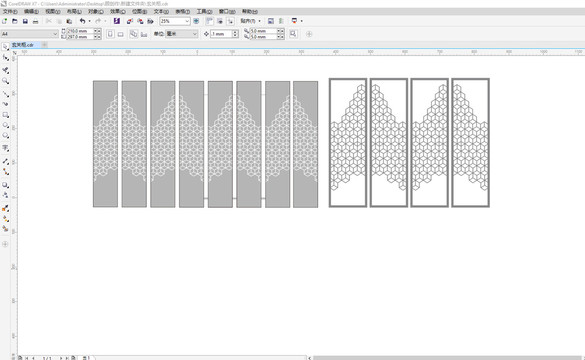This screenshot has width=585, height=360.
Task: Select the Ellipse tool
Action: [x=5, y=125]
